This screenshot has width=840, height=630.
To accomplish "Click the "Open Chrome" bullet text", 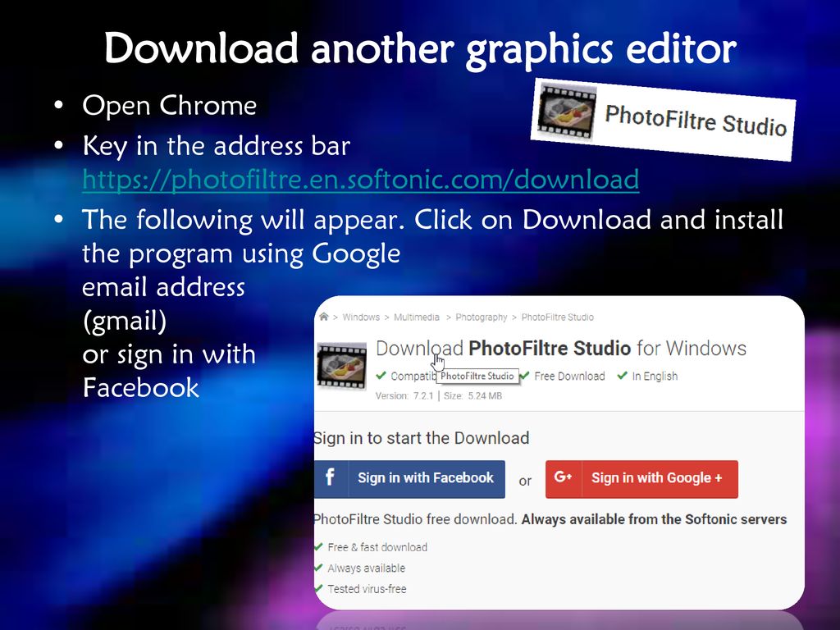I will pyautogui.click(x=169, y=105).
